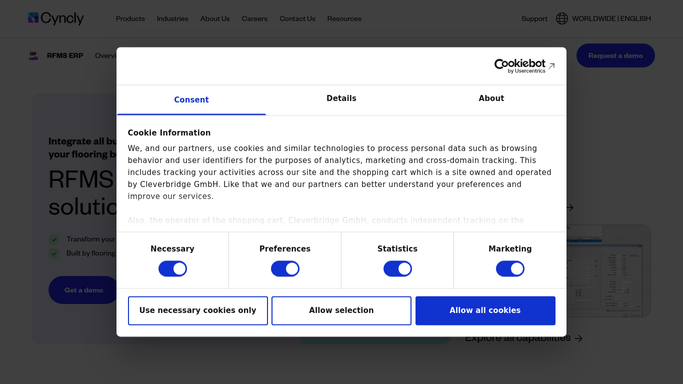Screen dimensions: 683x384
Task: Click the Allow selection button
Action: [342, 310]
